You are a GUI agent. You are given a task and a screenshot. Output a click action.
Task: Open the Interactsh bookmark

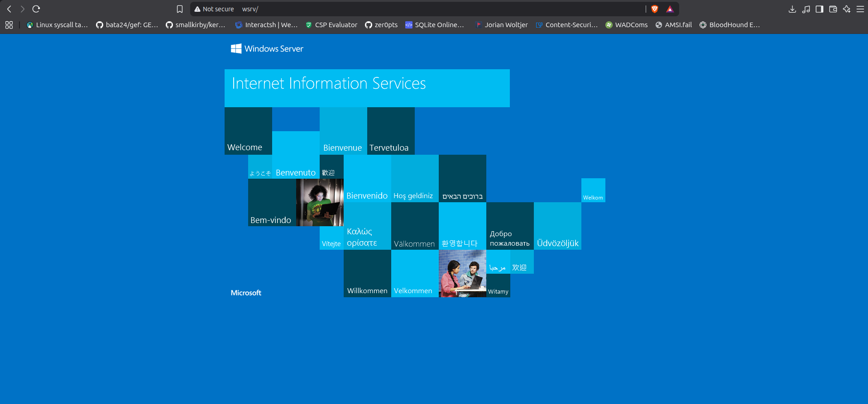pyautogui.click(x=266, y=25)
